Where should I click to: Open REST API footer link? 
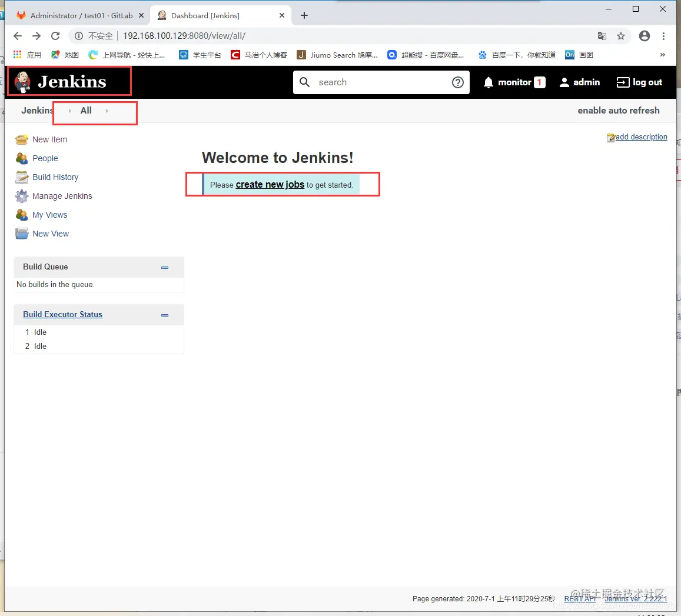click(580, 598)
